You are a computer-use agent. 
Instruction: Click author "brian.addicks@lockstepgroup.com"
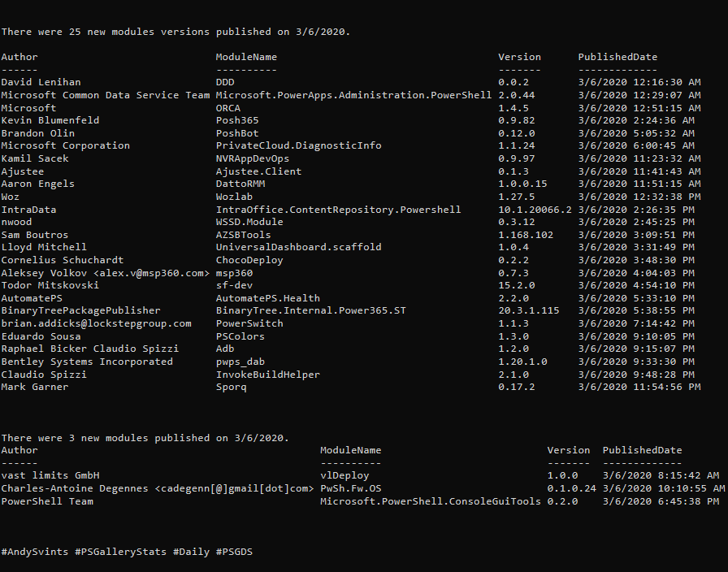96,323
